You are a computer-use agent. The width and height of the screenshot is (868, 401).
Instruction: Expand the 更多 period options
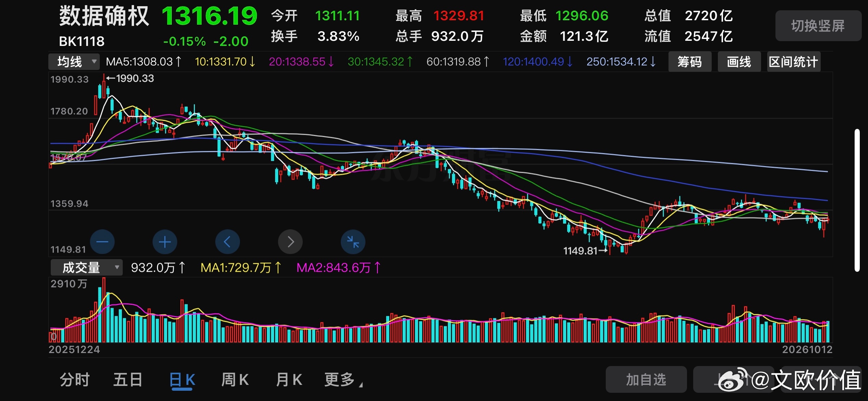[343, 380]
